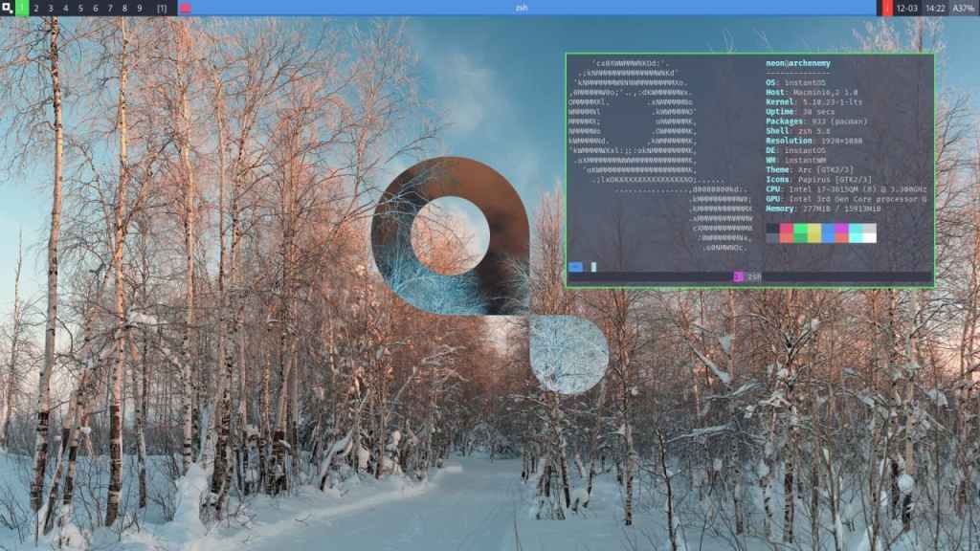This screenshot has width=980, height=551.
Task: Toggle the layout indicator [1]
Action: 161,8
